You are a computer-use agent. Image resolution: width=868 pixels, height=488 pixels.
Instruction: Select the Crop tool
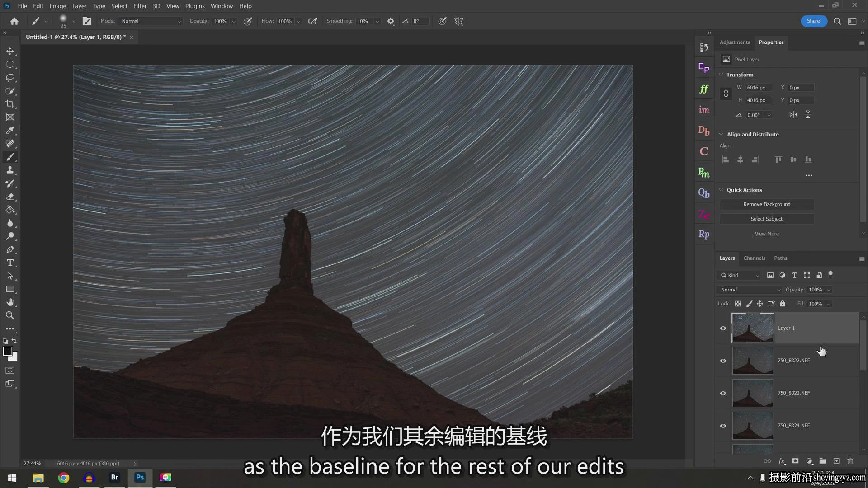point(10,104)
